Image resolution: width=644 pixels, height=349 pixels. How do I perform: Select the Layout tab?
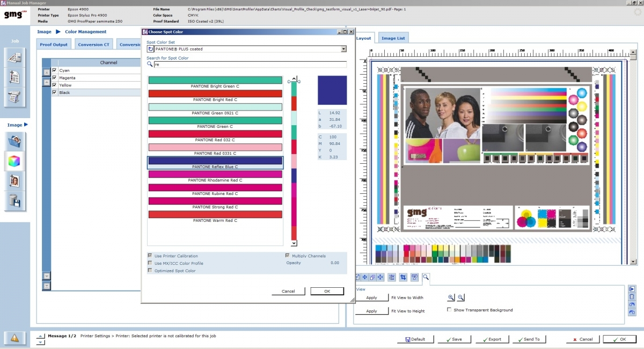(x=364, y=38)
